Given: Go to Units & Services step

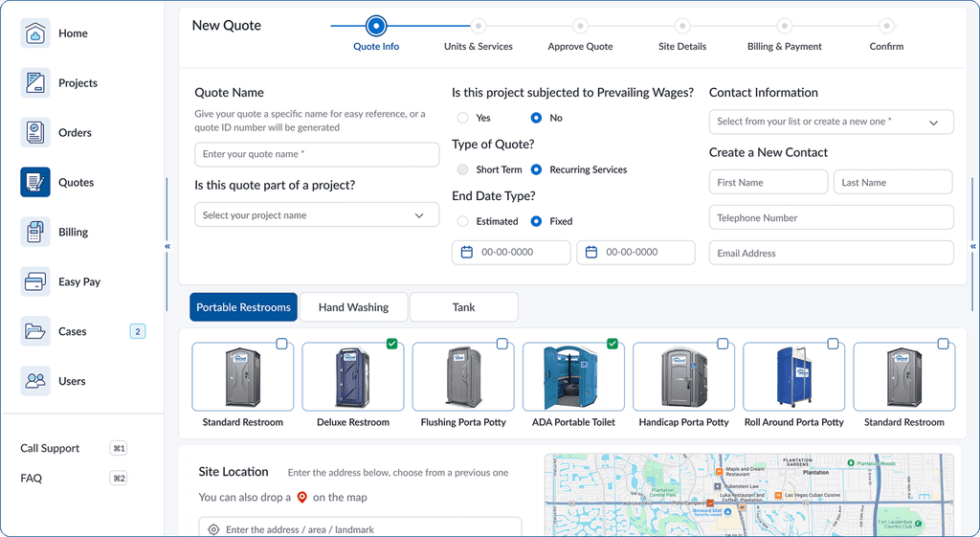Looking at the screenshot, I should point(479,26).
